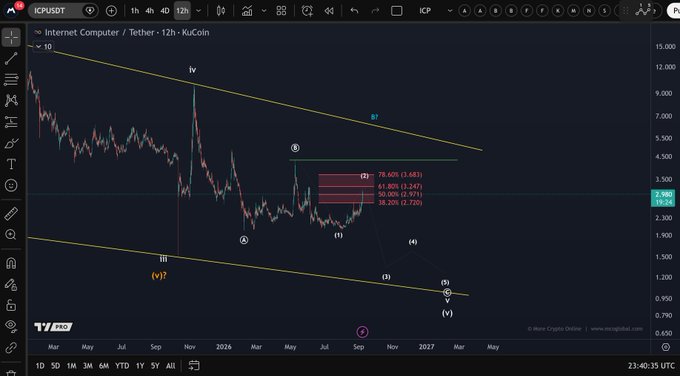Select the 78.60% (3.683) Fibonacci level label
This screenshot has width=680, height=376.
[400, 175]
